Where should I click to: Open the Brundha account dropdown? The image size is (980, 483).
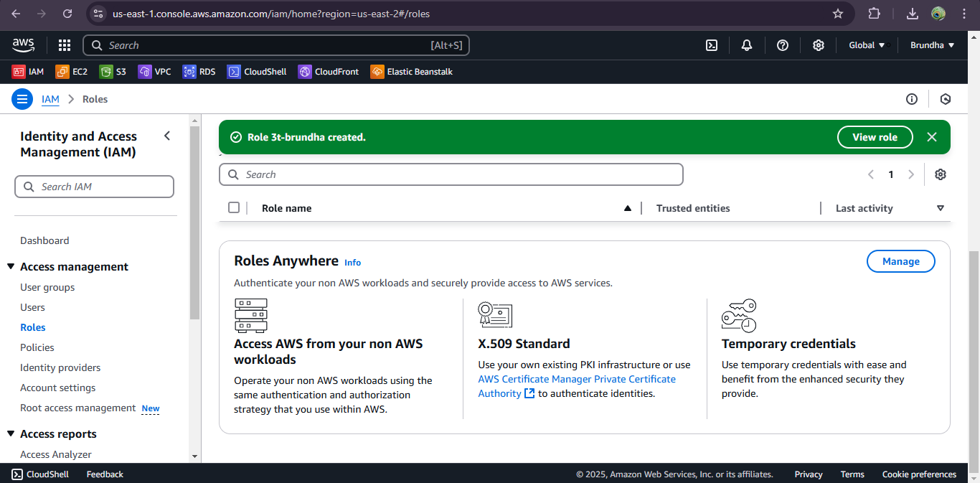[933, 45]
